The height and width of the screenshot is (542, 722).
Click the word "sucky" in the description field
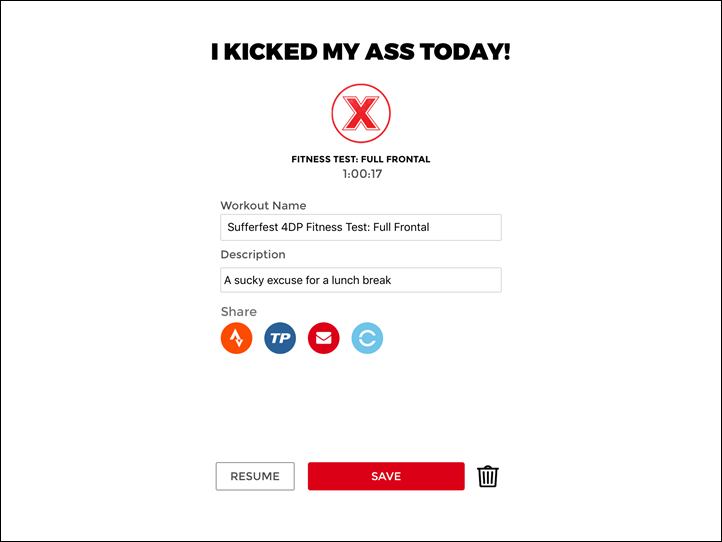[x=249, y=280]
